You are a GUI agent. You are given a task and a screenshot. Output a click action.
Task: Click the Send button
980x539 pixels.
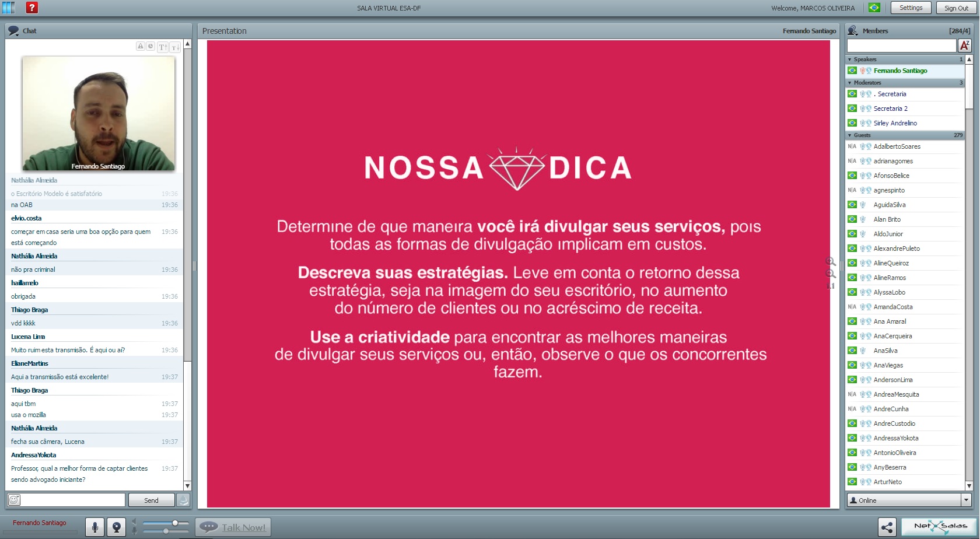pos(151,500)
